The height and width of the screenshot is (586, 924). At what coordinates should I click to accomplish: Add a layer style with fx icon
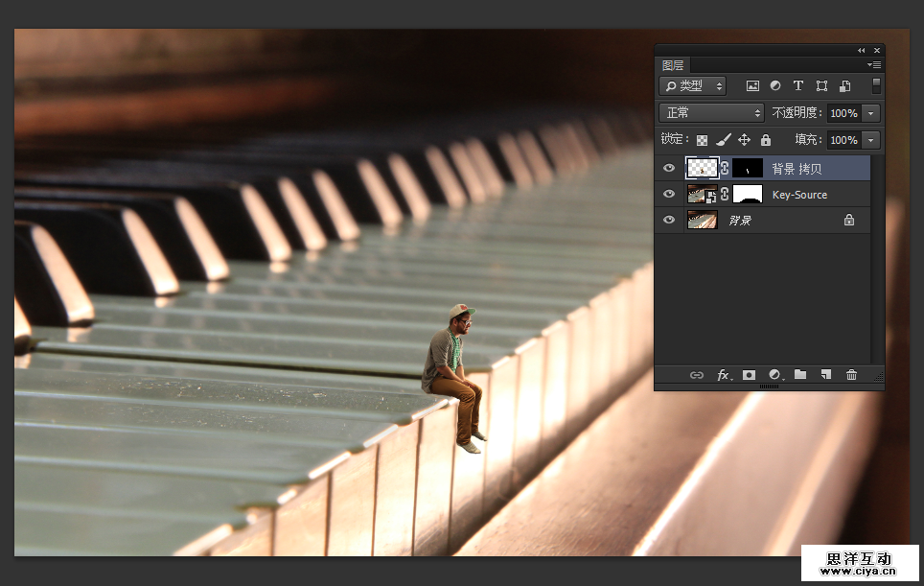[x=724, y=375]
